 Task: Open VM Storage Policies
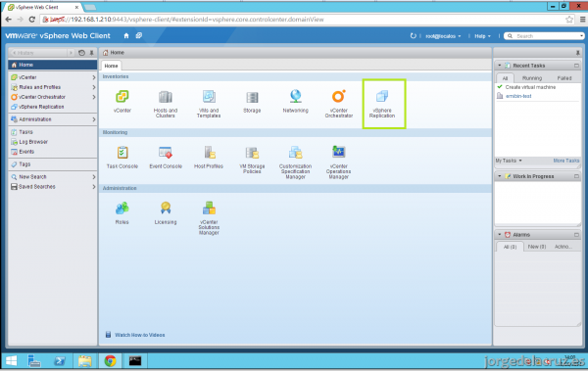pyautogui.click(x=252, y=153)
